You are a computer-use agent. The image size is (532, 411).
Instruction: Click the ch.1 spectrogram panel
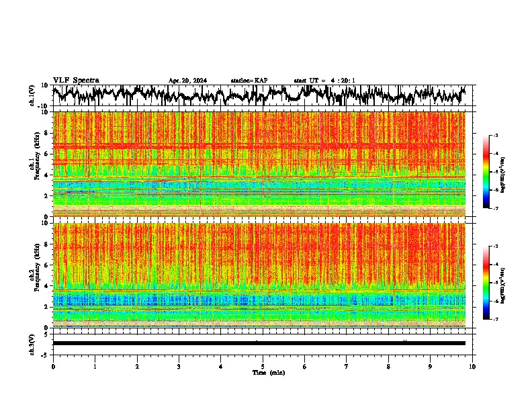click(259, 164)
